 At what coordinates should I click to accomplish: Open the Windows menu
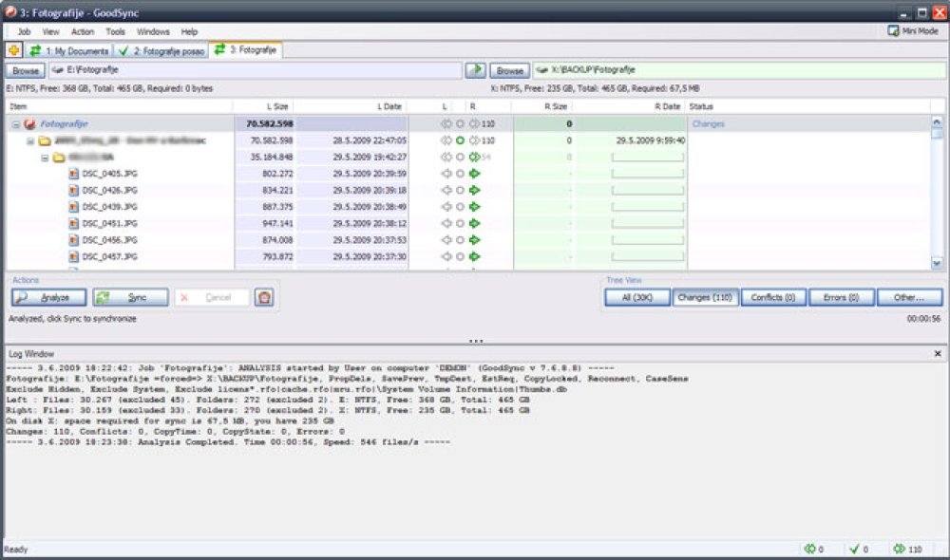point(153,31)
